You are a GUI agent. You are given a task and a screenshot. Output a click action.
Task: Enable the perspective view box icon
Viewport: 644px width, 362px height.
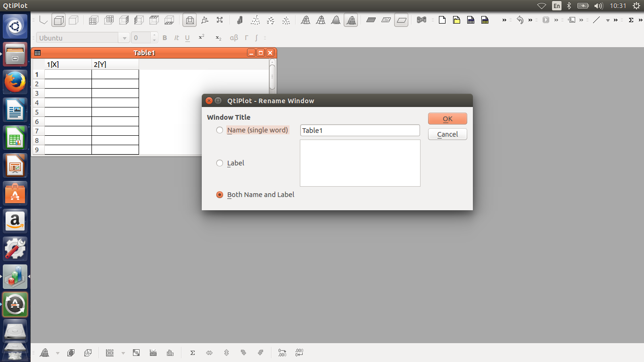coord(190,20)
